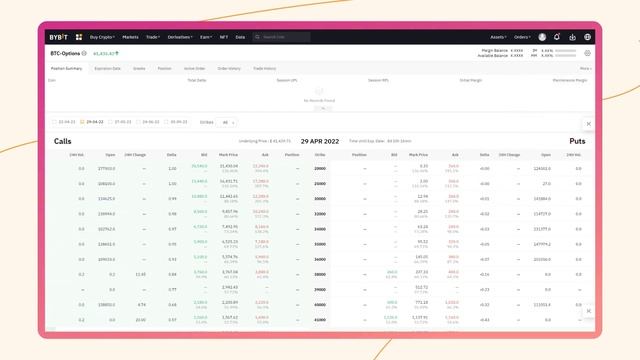Viewport: 640px width, 360px height.
Task: Click the strike 20000 row
Action: coord(320,168)
